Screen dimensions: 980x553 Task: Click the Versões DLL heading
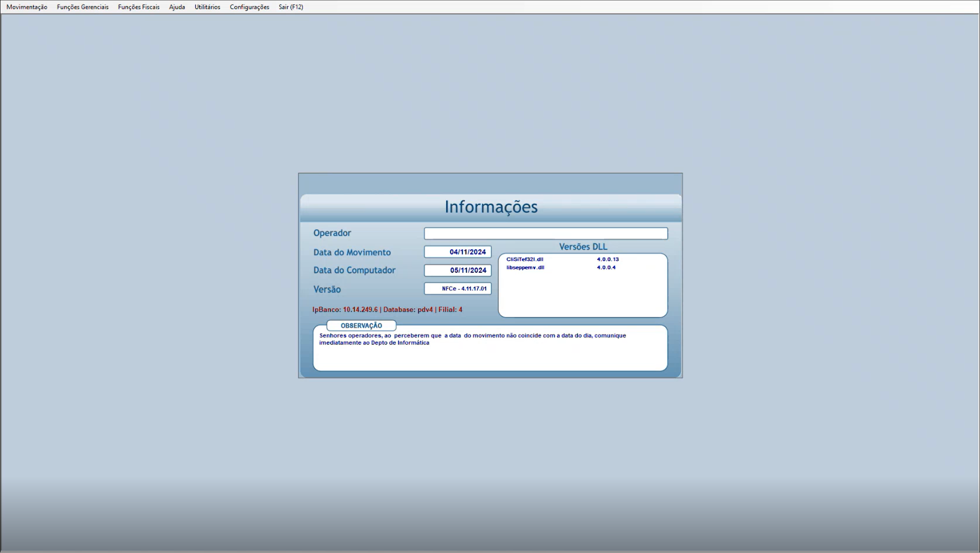(x=583, y=247)
